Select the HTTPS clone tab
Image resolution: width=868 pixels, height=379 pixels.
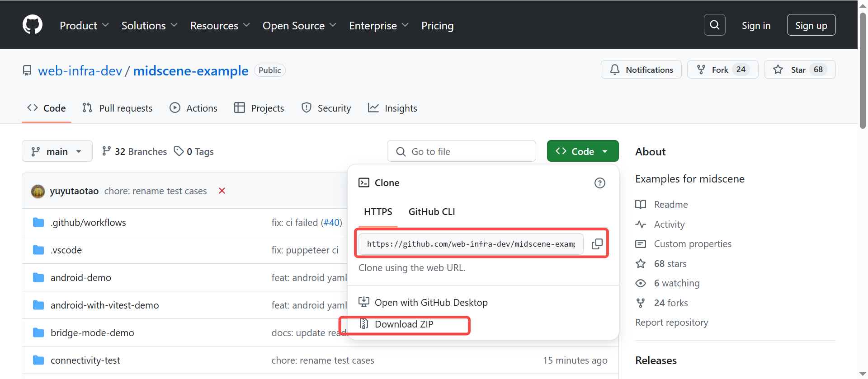point(378,211)
